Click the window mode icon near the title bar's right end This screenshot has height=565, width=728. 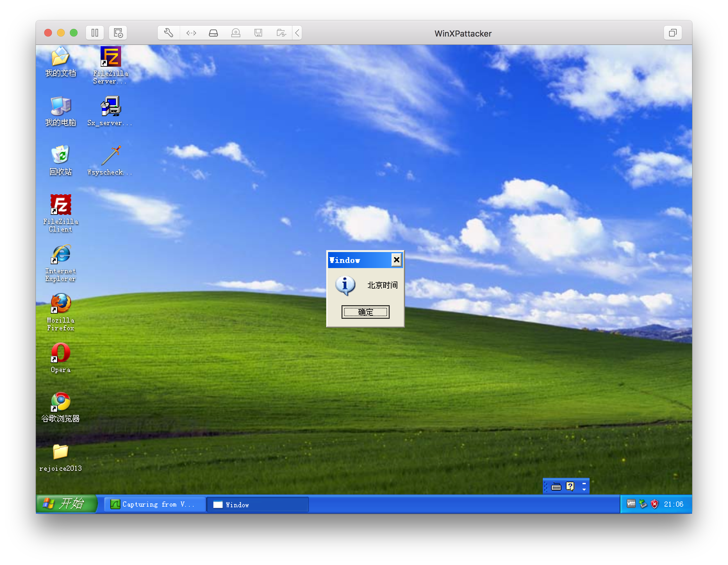[x=673, y=33]
